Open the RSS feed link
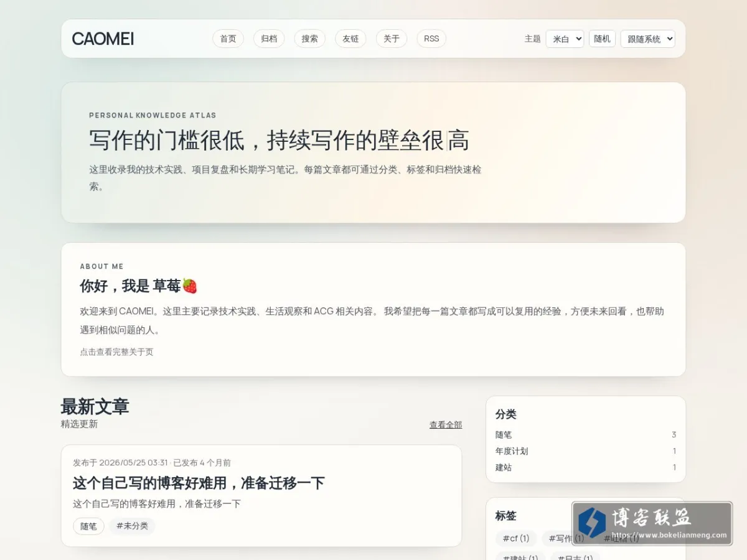Viewport: 747px width, 560px height. click(x=431, y=39)
